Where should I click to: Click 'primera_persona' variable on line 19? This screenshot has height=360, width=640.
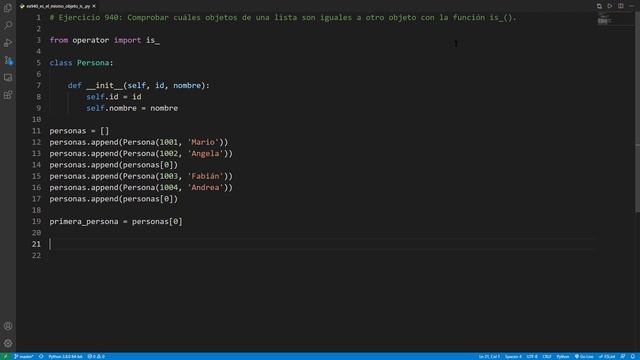tap(84, 222)
